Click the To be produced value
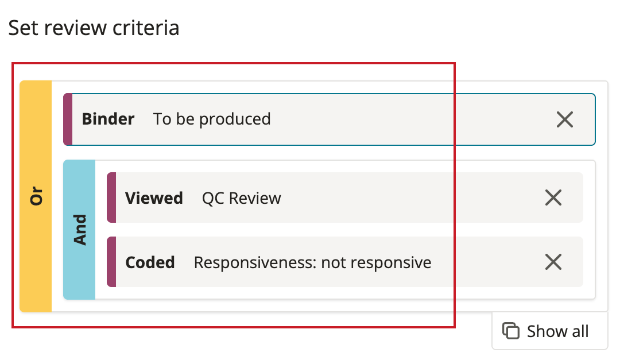 point(212,119)
